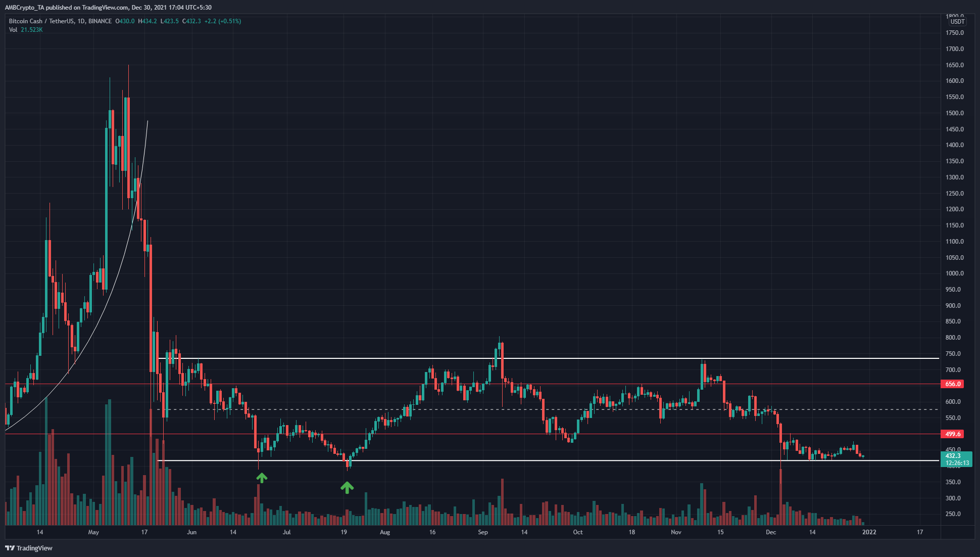Screen dimensions: 980x557
Task: Select the red 499.6 price tag
Action: pyautogui.click(x=953, y=434)
